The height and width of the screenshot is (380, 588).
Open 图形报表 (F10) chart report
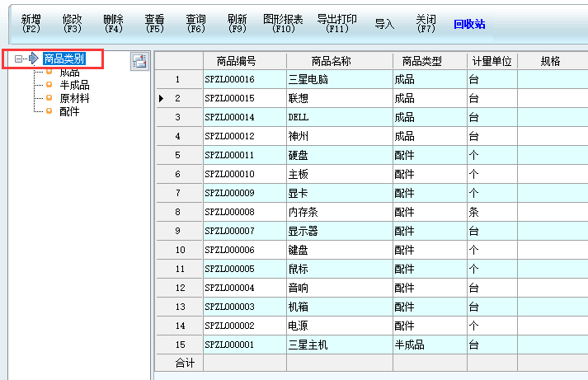[x=283, y=23]
